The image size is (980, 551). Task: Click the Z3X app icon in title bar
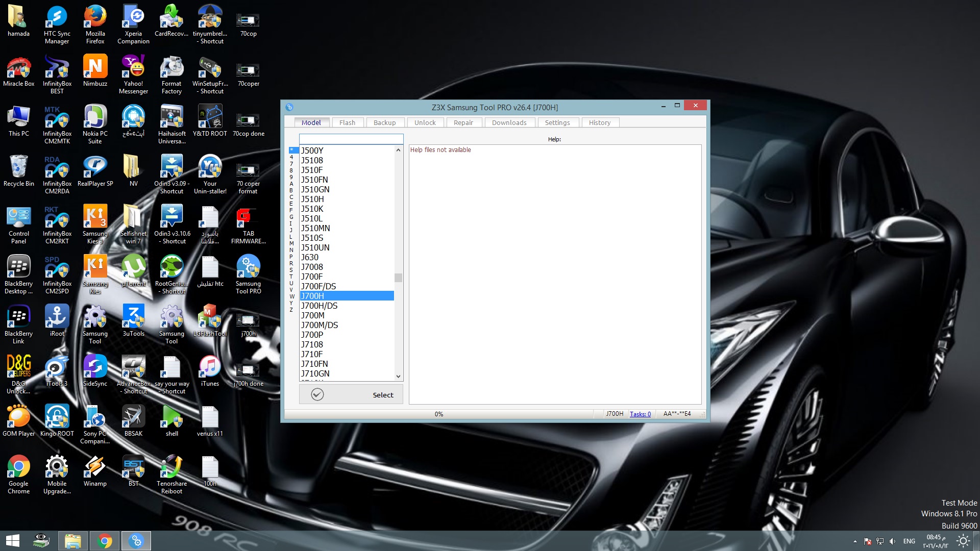point(289,107)
